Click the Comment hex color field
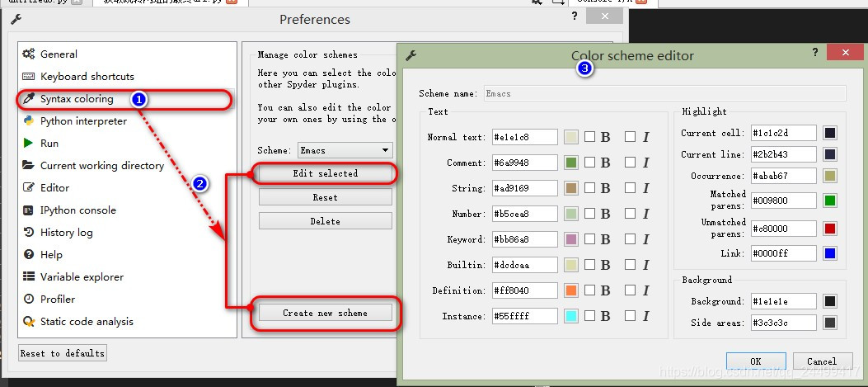868x387 pixels. [x=525, y=163]
